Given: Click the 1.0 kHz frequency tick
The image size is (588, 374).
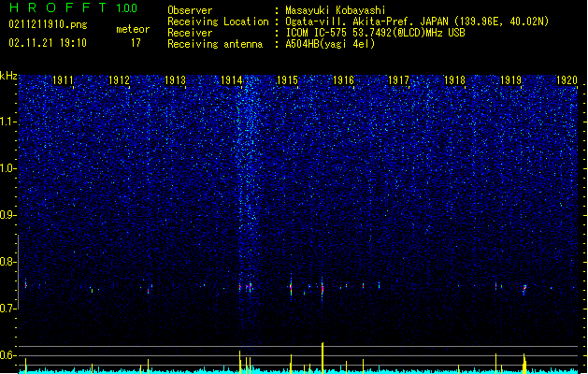Looking at the screenshot, I should pyautogui.click(x=7, y=168).
